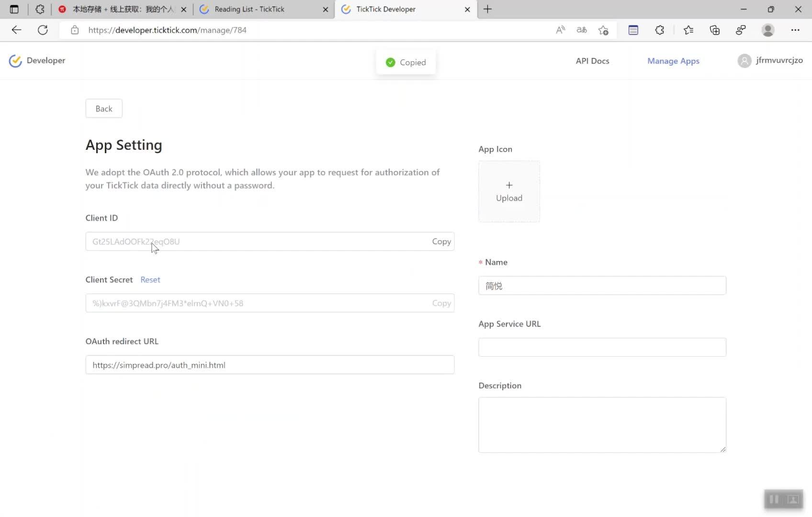The width and height of the screenshot is (812, 517).
Task: Click the plus icon to upload app icon
Action: [x=509, y=185]
